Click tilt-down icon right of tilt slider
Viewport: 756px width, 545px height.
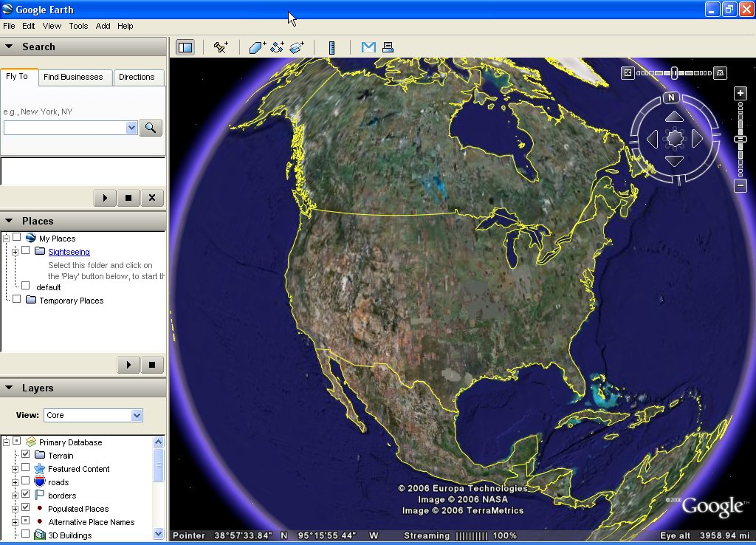click(x=720, y=73)
